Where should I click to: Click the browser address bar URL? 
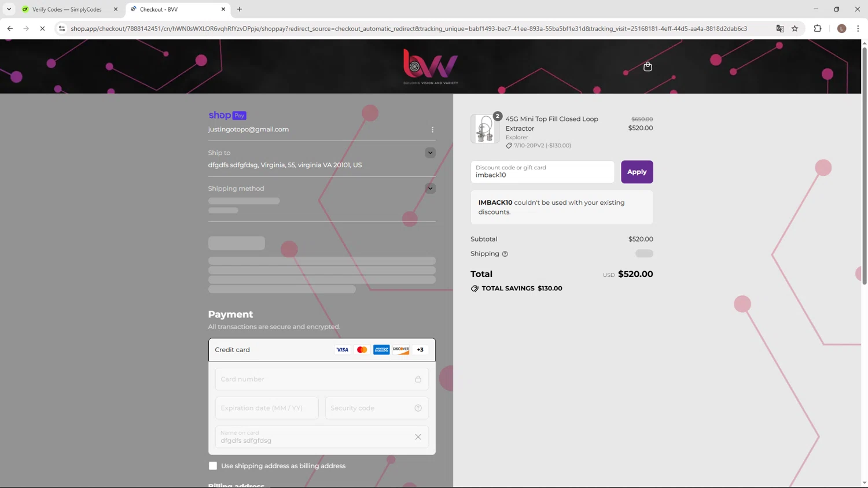click(409, 28)
